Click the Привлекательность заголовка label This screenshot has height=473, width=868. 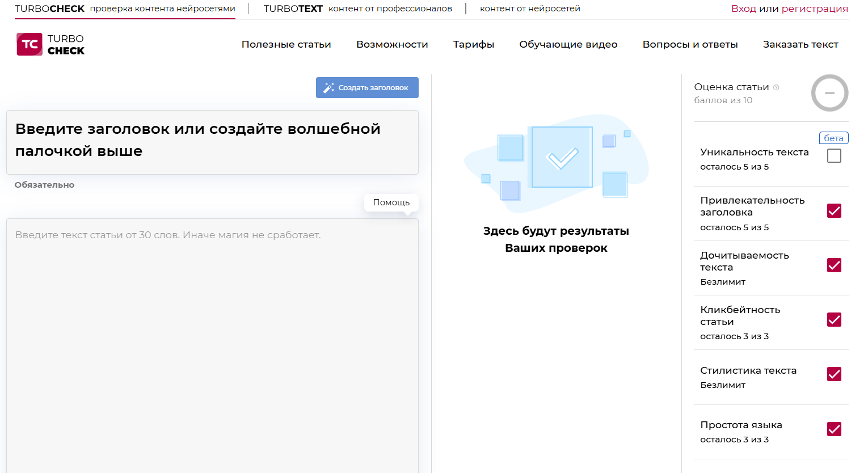click(x=752, y=206)
